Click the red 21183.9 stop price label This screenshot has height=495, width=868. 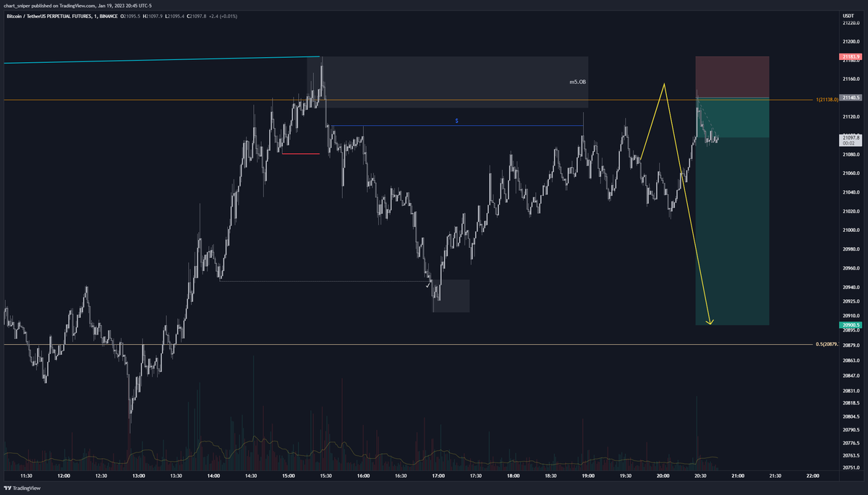[850, 56]
